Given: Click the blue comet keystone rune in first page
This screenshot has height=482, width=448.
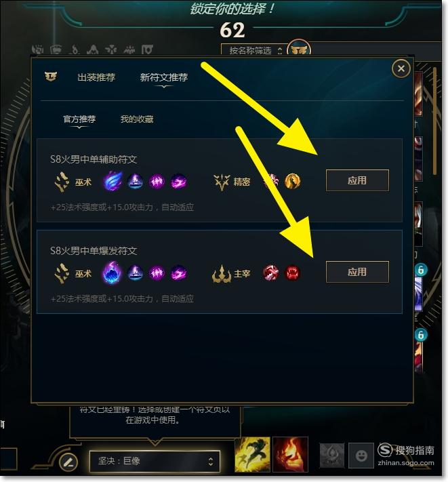Looking at the screenshot, I should pos(113,181).
